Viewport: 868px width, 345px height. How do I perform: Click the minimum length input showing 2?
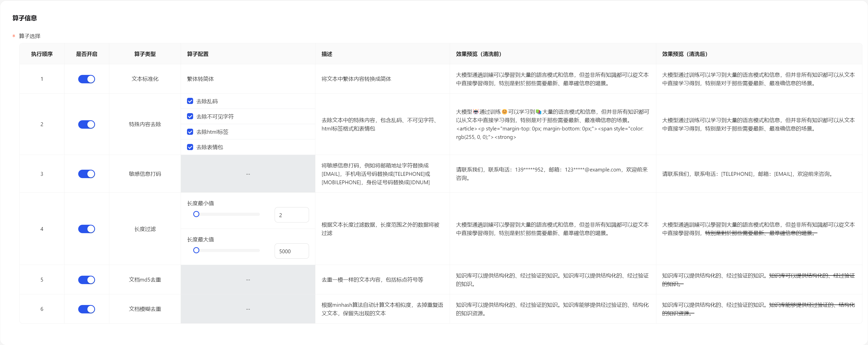point(291,215)
